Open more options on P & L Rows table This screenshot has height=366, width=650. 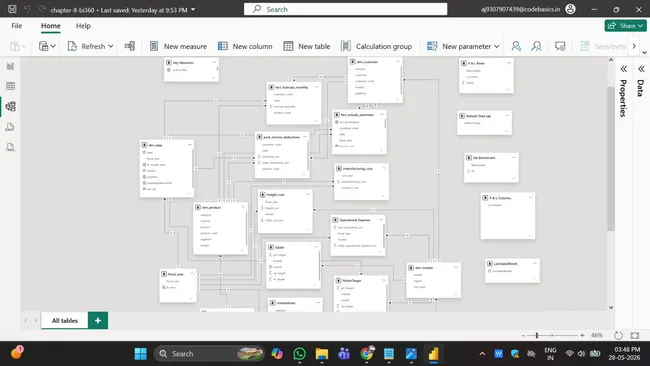509,63
